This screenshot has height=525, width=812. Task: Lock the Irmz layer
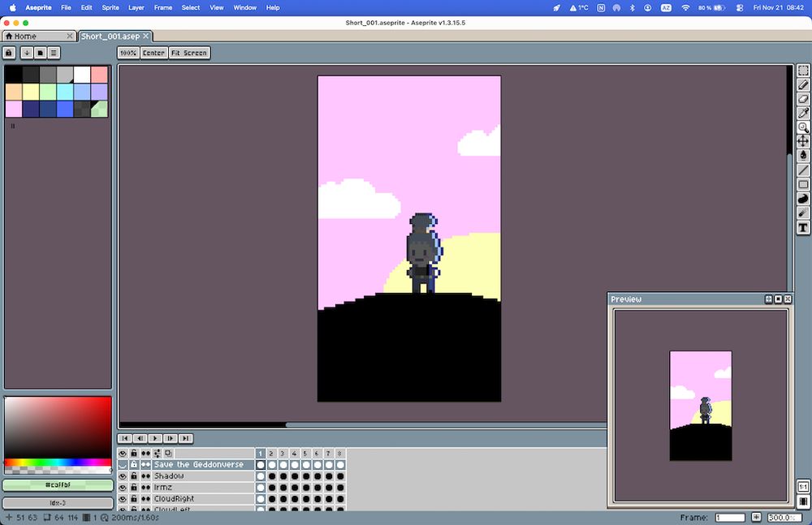pyautogui.click(x=133, y=487)
